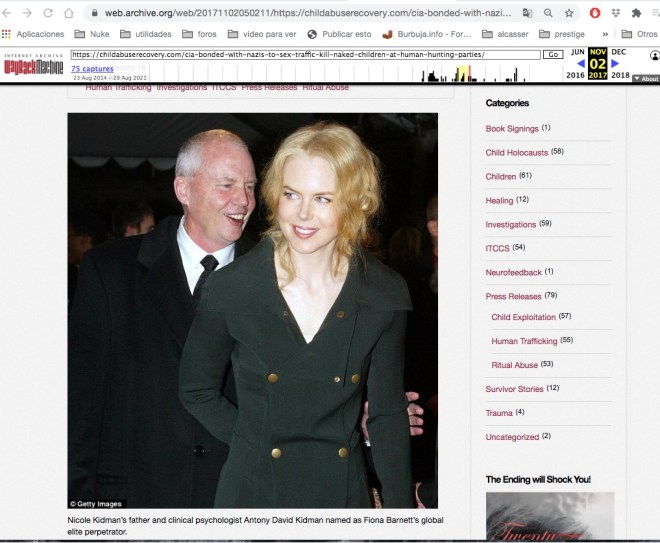This screenshot has height=543, width=660.
Task: Click the browser home icon
Action: [68, 13]
